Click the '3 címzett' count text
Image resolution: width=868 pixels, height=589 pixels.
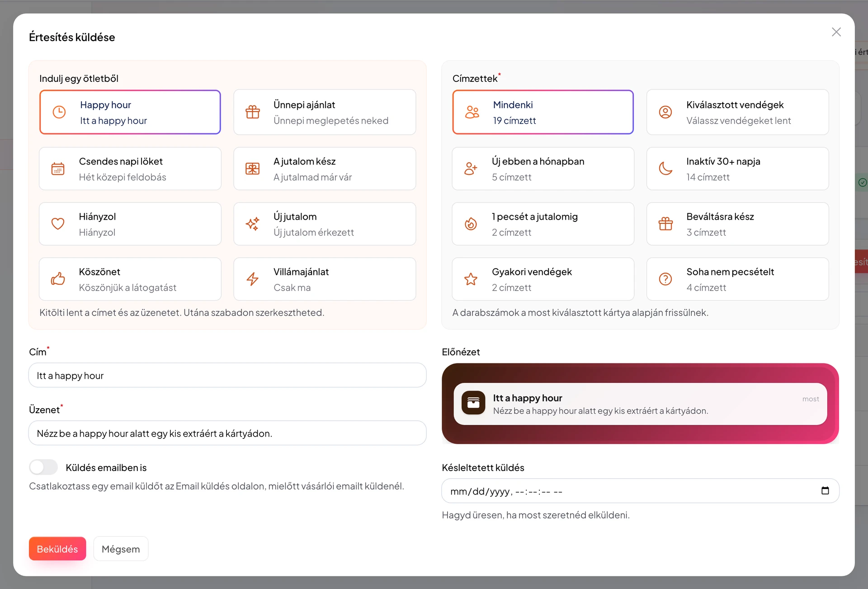(x=706, y=232)
